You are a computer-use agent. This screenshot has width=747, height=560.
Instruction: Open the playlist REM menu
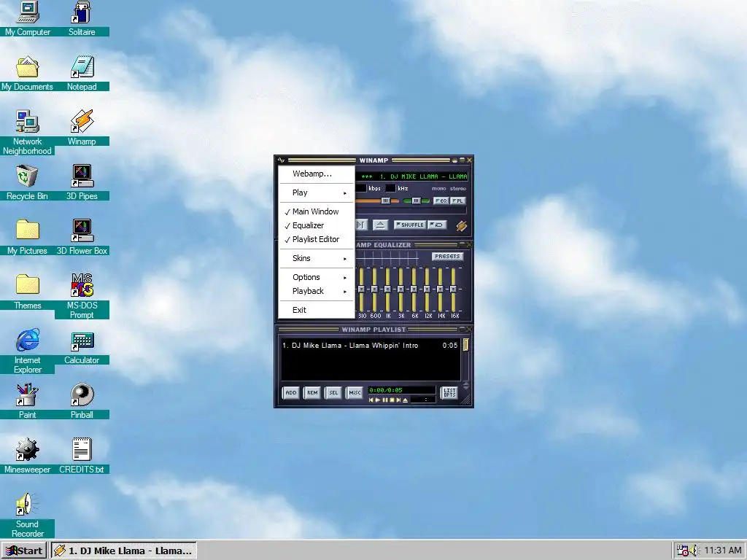click(x=312, y=393)
